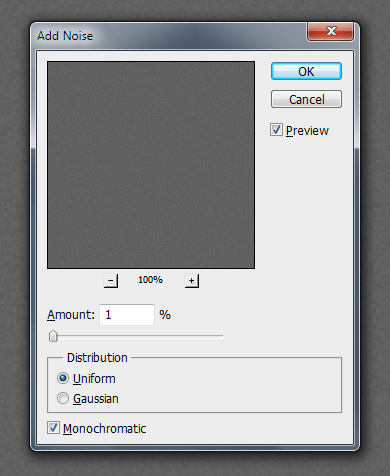
Task: Click the 100% preview zoom value
Action: [x=150, y=280]
